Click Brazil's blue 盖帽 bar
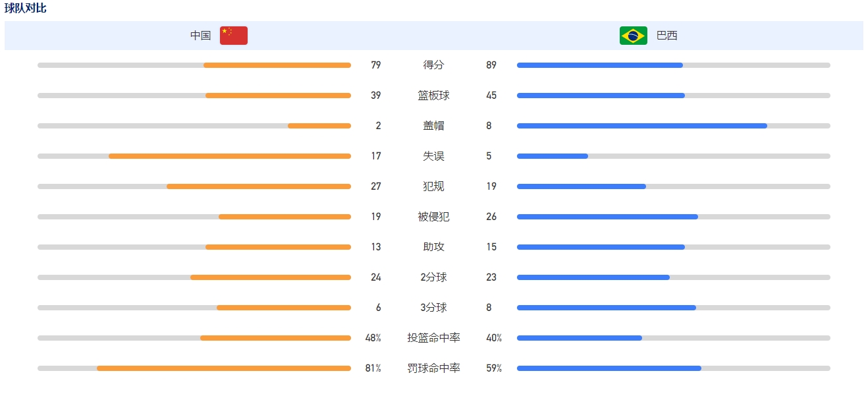This screenshot has height=396, width=868. tap(642, 126)
